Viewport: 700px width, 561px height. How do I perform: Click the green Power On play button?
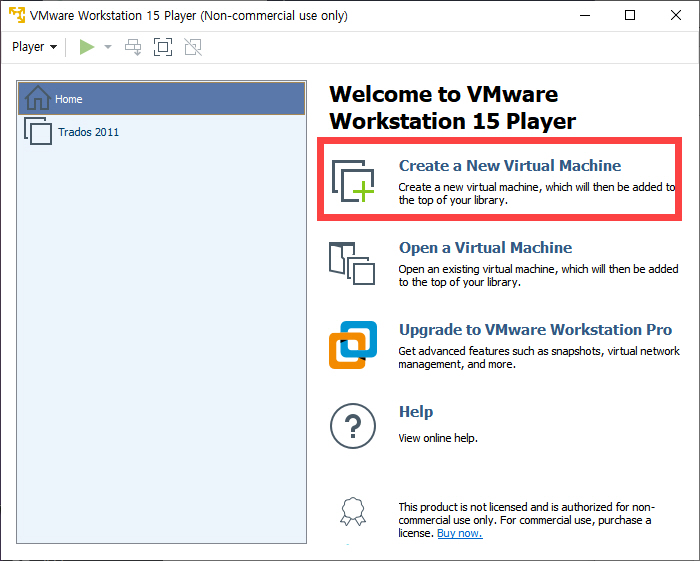coord(87,47)
